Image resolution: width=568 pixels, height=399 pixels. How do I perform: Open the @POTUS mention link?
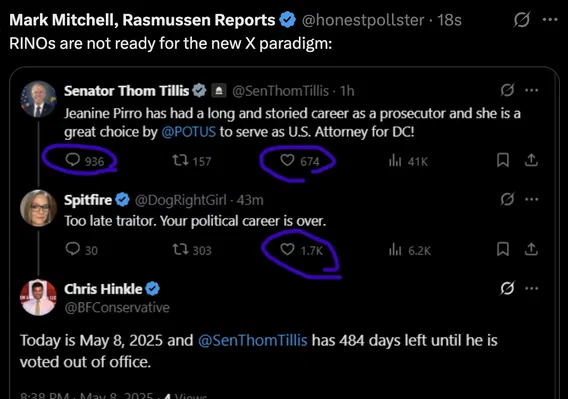(188, 132)
